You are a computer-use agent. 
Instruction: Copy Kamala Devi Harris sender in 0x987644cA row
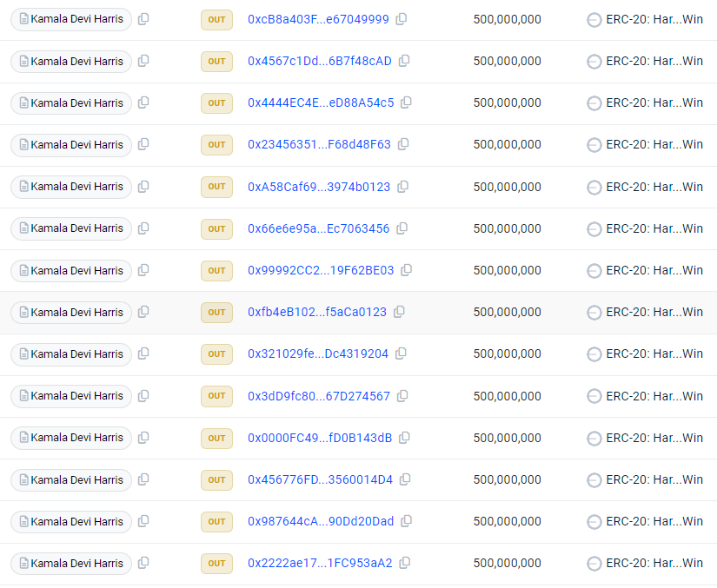coord(143,521)
